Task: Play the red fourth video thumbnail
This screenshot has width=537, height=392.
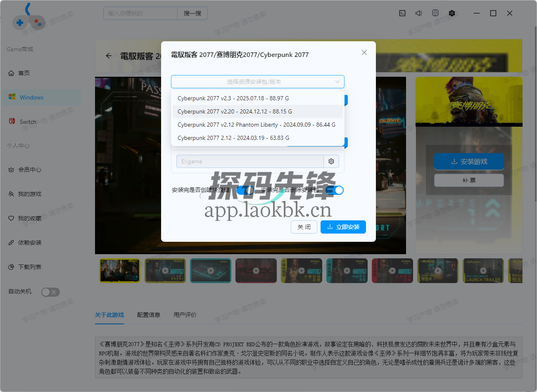Action: (x=256, y=271)
